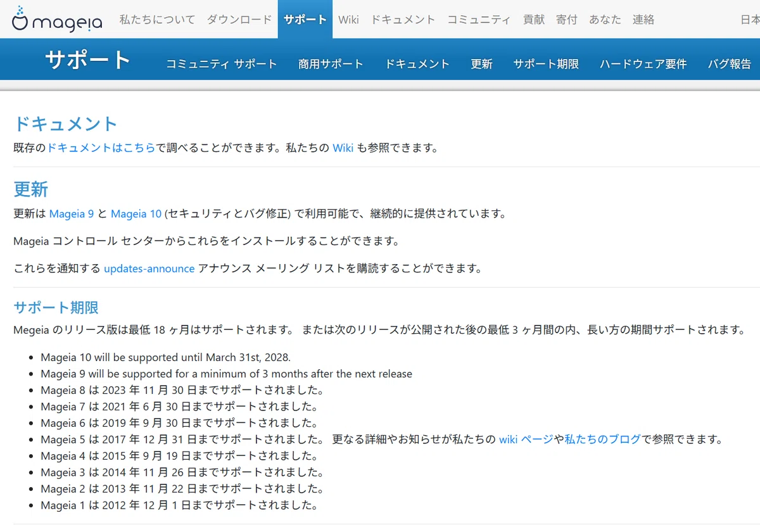Open コミュニティ in top navigation
The height and width of the screenshot is (532, 760).
coord(479,20)
